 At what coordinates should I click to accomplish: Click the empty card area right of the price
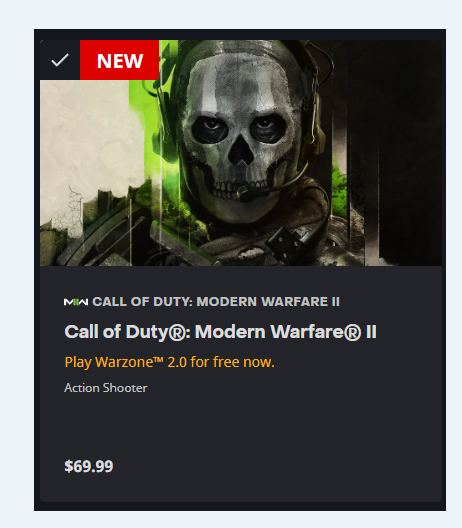click(276, 466)
